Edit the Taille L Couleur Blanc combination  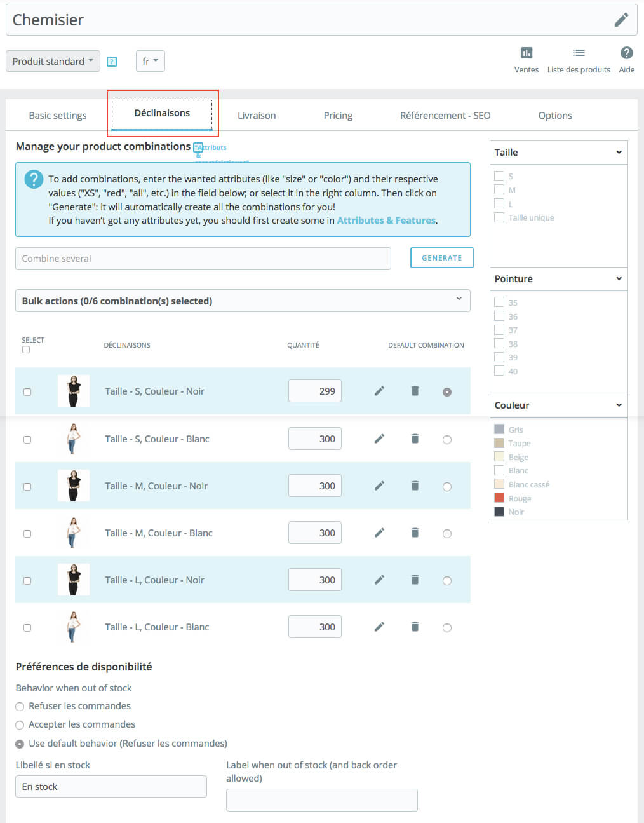click(x=379, y=627)
